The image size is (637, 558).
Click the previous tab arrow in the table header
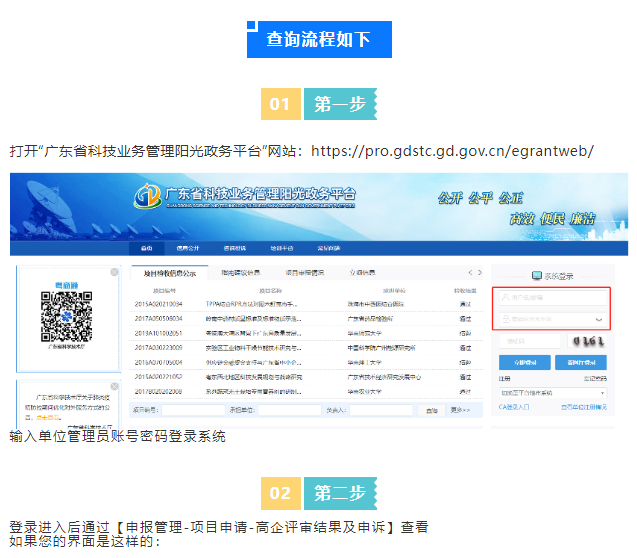471,272
